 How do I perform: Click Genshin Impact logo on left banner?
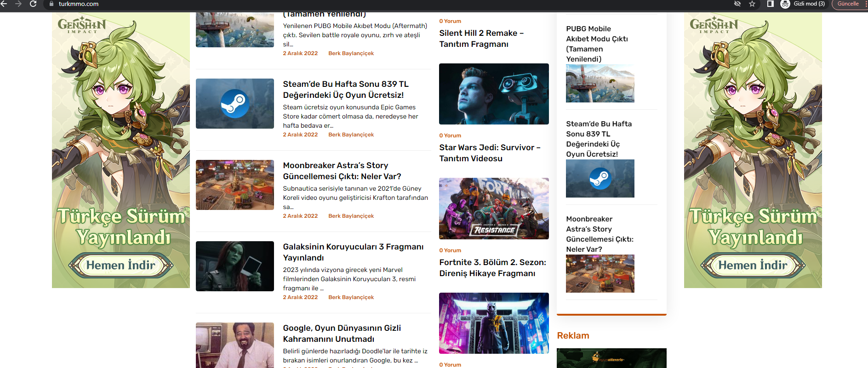point(82,25)
